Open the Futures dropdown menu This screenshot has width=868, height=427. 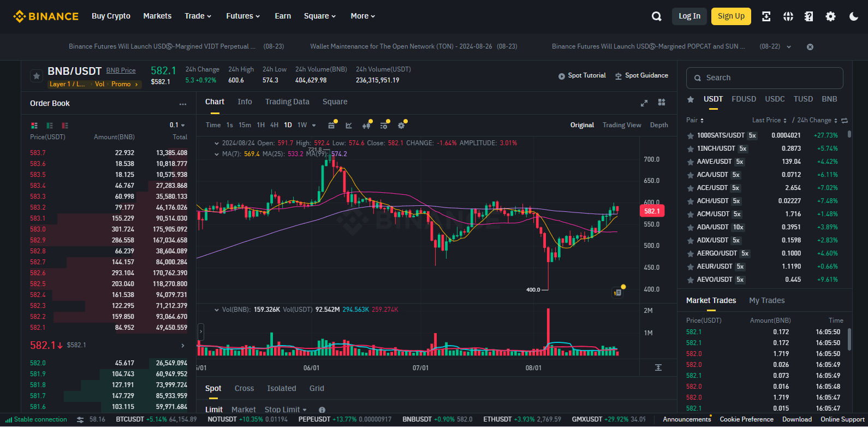tap(243, 16)
